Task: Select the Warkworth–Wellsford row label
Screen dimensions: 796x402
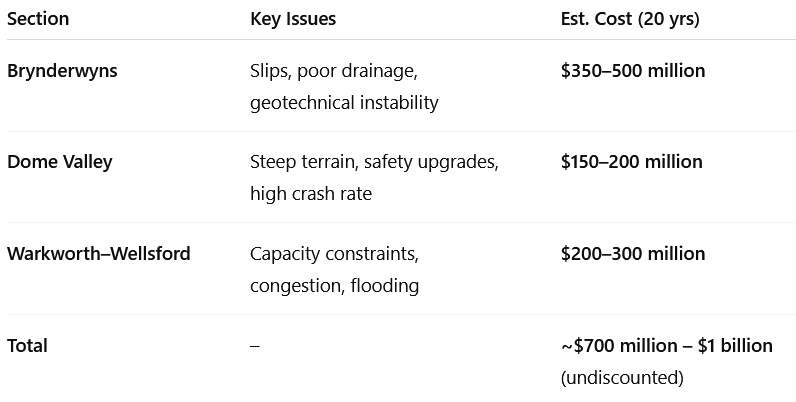Action: tap(98, 253)
